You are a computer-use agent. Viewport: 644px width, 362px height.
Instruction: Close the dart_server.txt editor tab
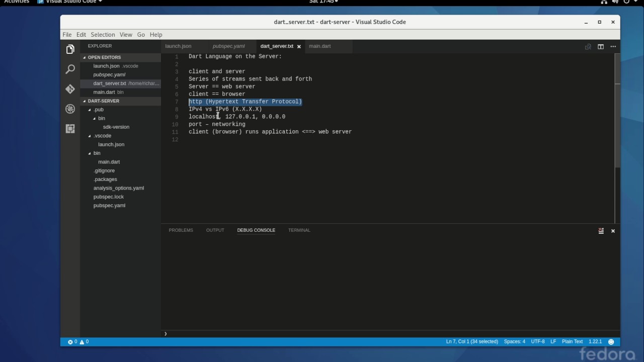(x=299, y=46)
